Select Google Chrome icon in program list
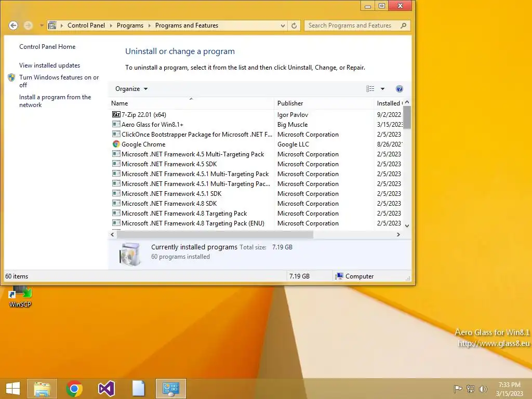Screen dimensions: 532x399 pyautogui.click(x=116, y=144)
